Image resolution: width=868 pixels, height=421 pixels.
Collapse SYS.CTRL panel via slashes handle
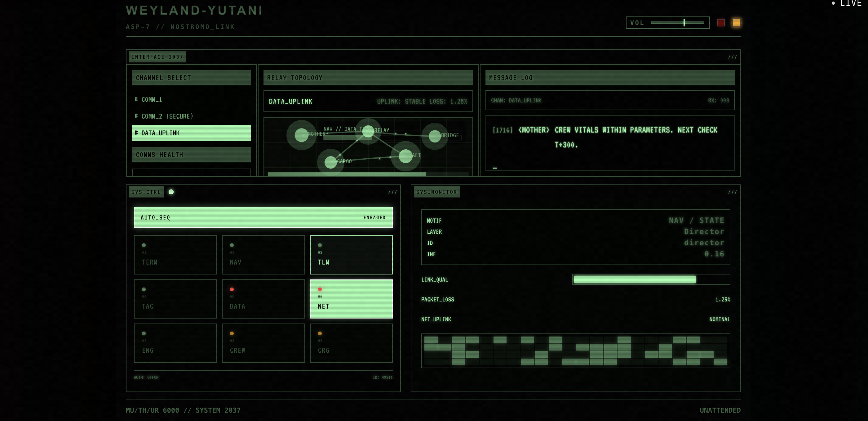tap(392, 192)
